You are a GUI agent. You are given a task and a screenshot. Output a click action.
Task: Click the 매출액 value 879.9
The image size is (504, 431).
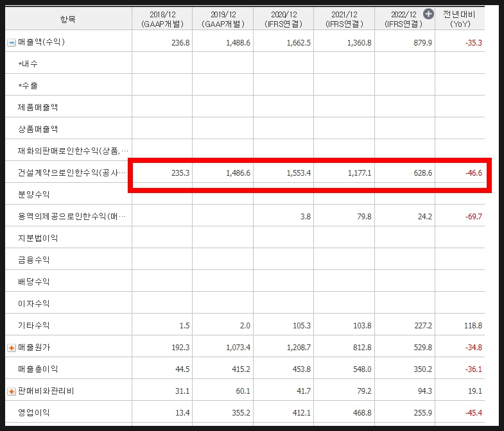tap(422, 43)
